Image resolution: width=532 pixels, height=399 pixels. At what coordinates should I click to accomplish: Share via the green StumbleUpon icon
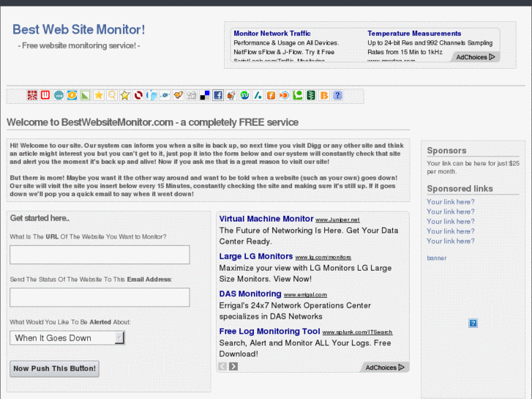244,95
